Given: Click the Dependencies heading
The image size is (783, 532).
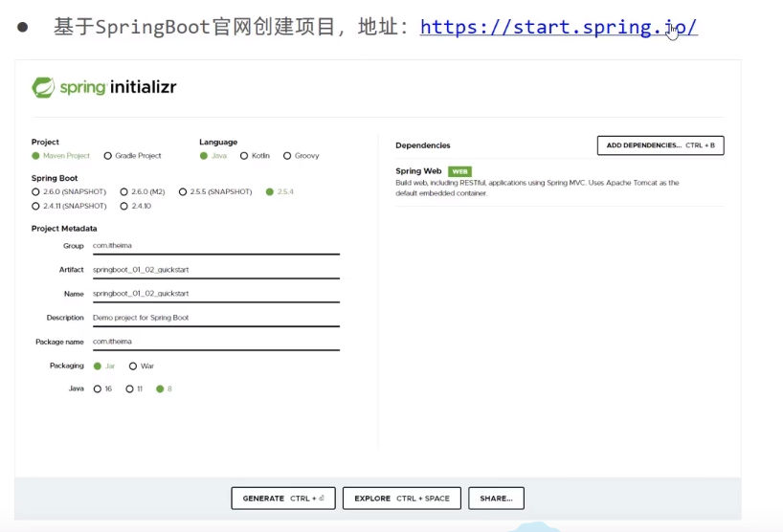Looking at the screenshot, I should 423,145.
